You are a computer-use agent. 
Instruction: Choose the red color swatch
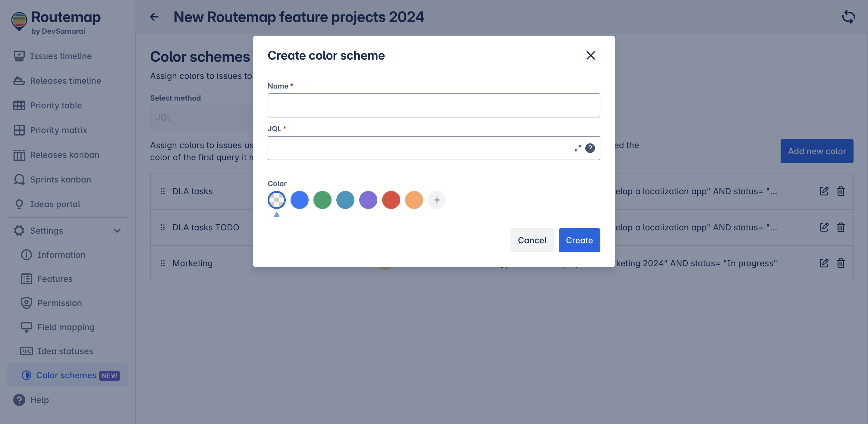point(391,200)
